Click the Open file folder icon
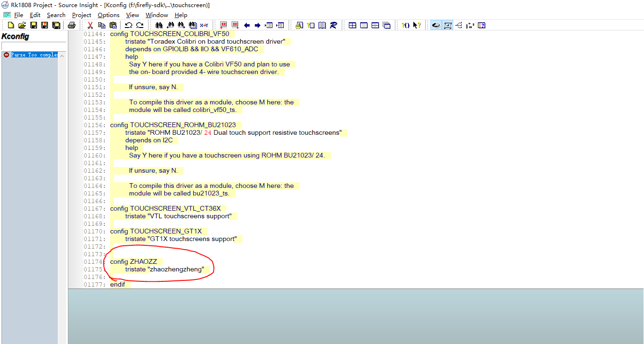Screen dimensions: 644x344 coord(22,25)
